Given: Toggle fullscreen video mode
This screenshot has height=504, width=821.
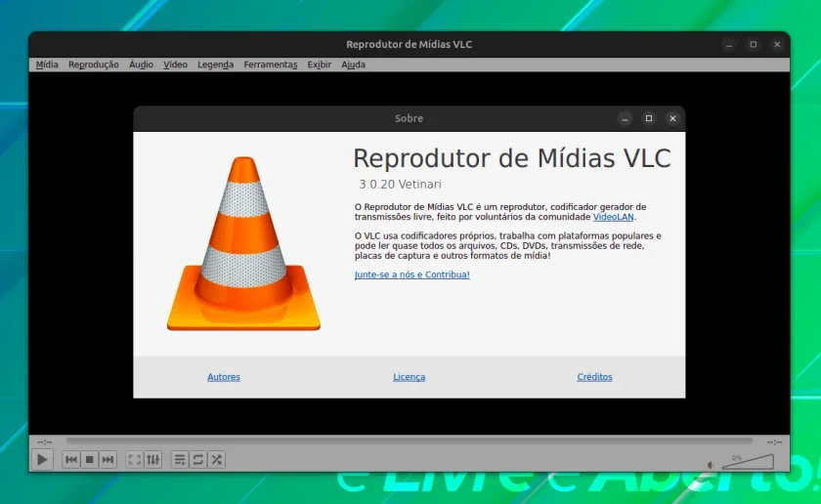Looking at the screenshot, I should tap(135, 459).
